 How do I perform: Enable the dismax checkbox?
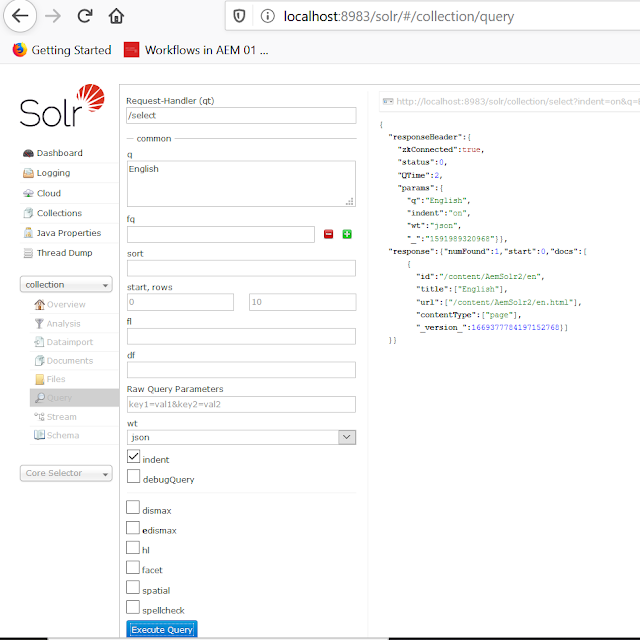pos(133,507)
